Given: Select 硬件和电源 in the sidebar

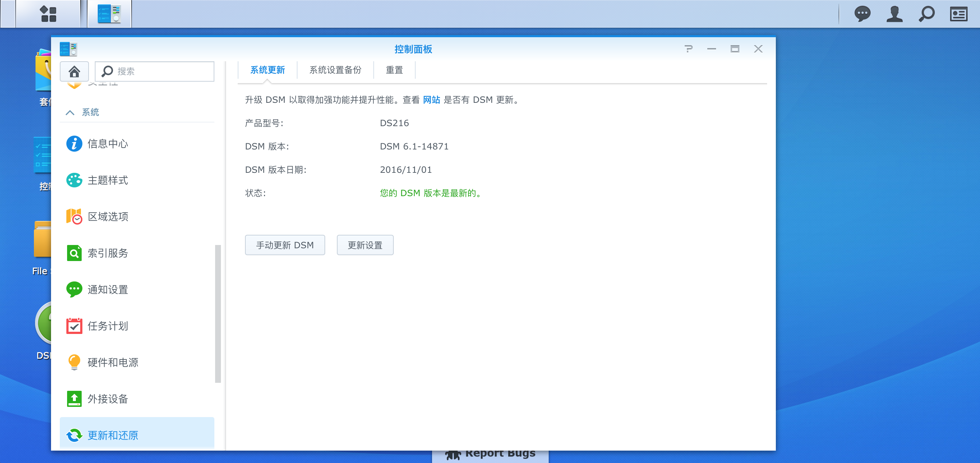Looking at the screenshot, I should pyautogui.click(x=137, y=363).
